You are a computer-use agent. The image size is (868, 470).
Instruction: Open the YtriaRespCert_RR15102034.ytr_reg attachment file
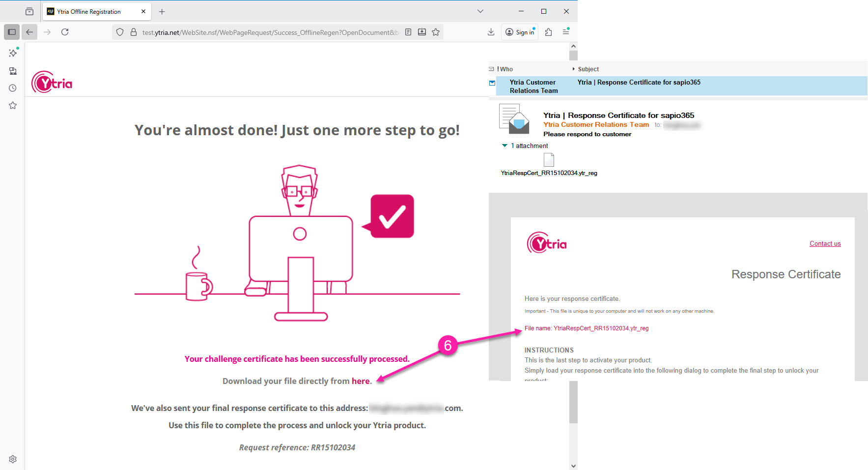click(549, 160)
